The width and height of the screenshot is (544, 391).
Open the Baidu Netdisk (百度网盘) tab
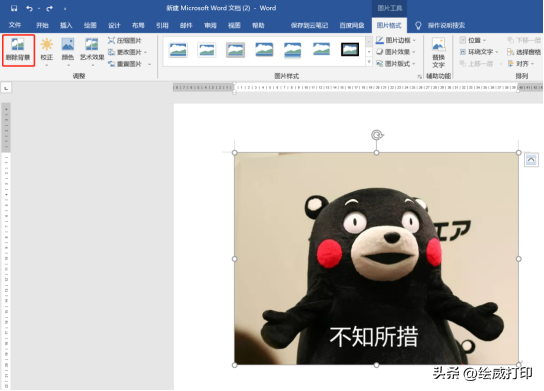[352, 25]
